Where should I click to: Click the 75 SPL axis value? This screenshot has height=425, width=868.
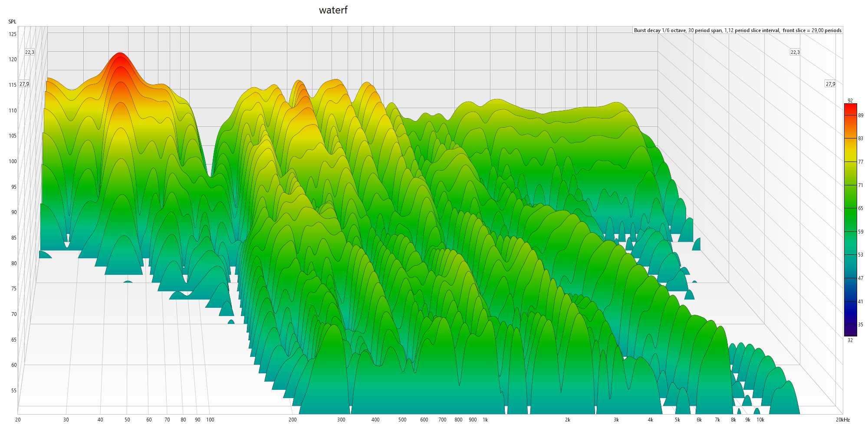[14, 289]
